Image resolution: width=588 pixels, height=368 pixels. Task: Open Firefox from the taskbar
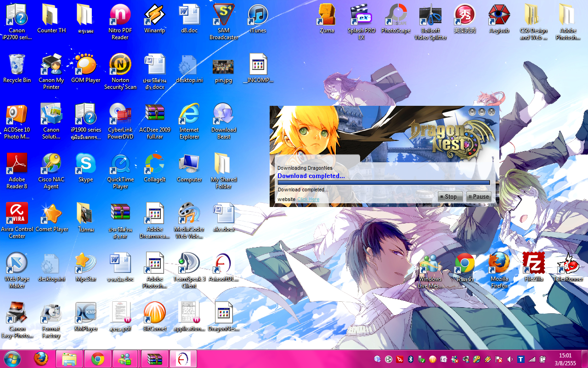coord(41,359)
